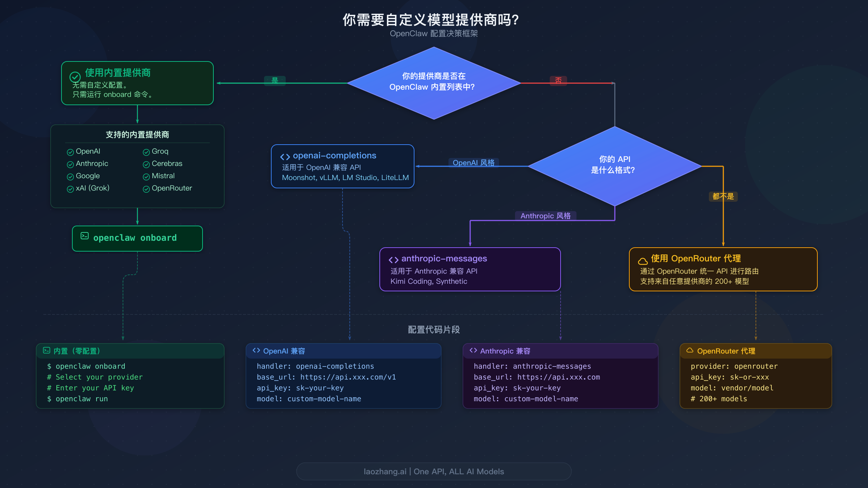Click the 都不是 branch label
The image size is (868, 488).
(x=723, y=196)
